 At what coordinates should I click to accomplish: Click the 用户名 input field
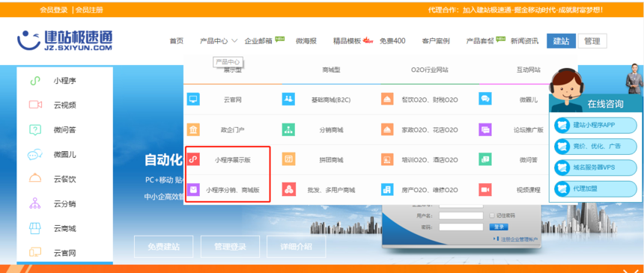click(461, 215)
